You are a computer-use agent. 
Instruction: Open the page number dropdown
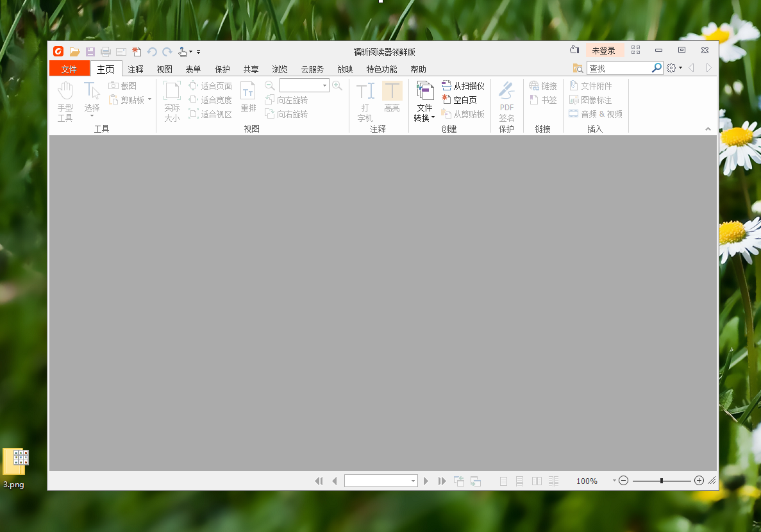point(413,481)
